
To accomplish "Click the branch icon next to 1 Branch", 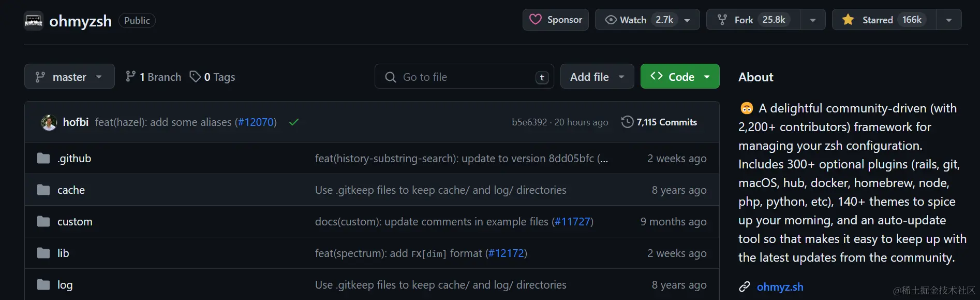I will (130, 77).
